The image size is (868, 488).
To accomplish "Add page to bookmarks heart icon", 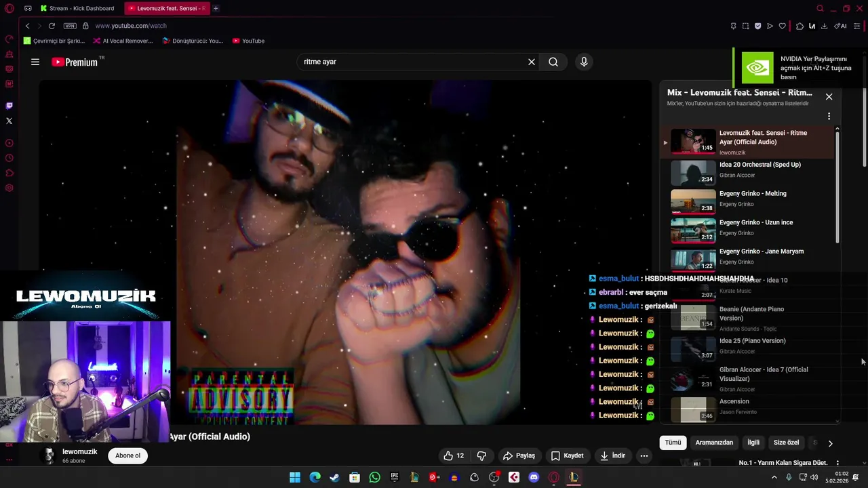I will [x=782, y=26].
